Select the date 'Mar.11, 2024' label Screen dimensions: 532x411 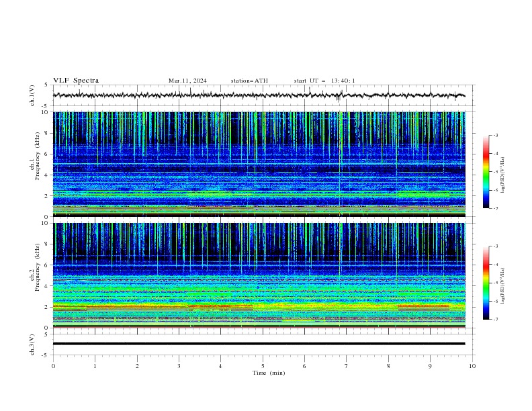point(187,81)
